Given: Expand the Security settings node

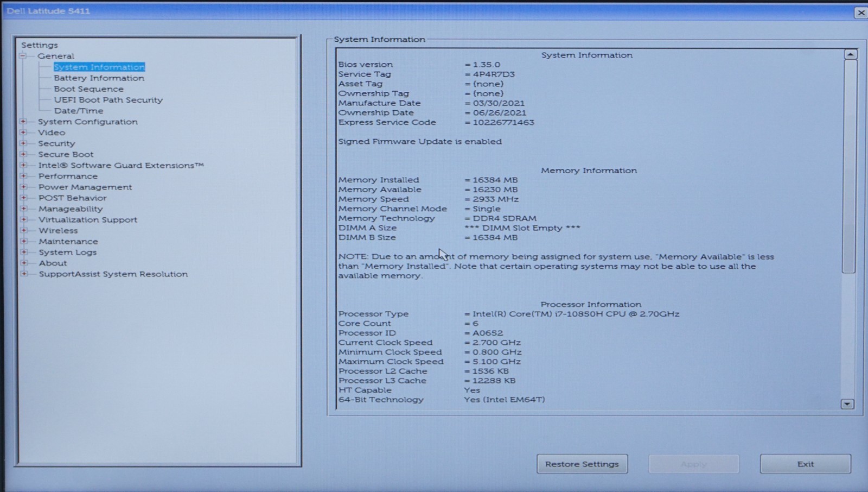Looking at the screenshot, I should pyautogui.click(x=23, y=143).
